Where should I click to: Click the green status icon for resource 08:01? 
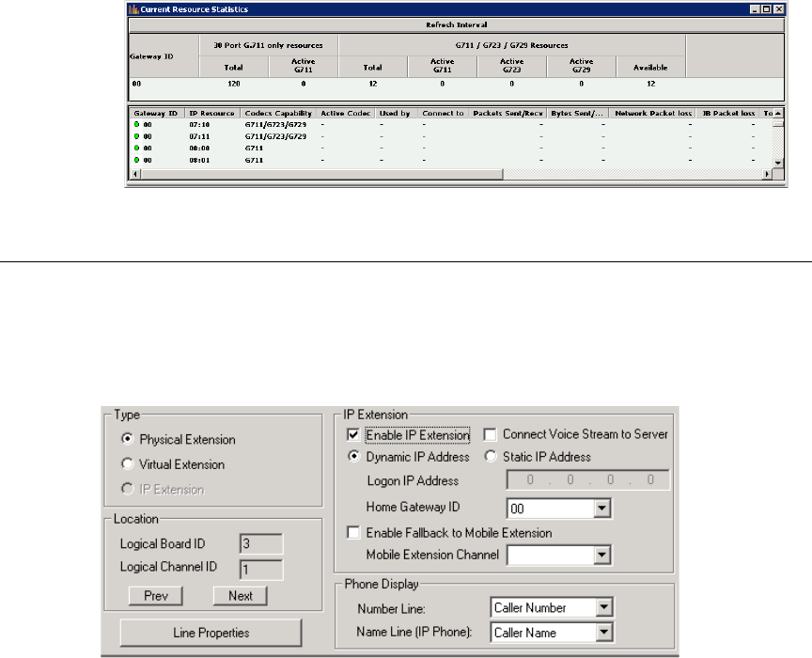[x=136, y=161]
